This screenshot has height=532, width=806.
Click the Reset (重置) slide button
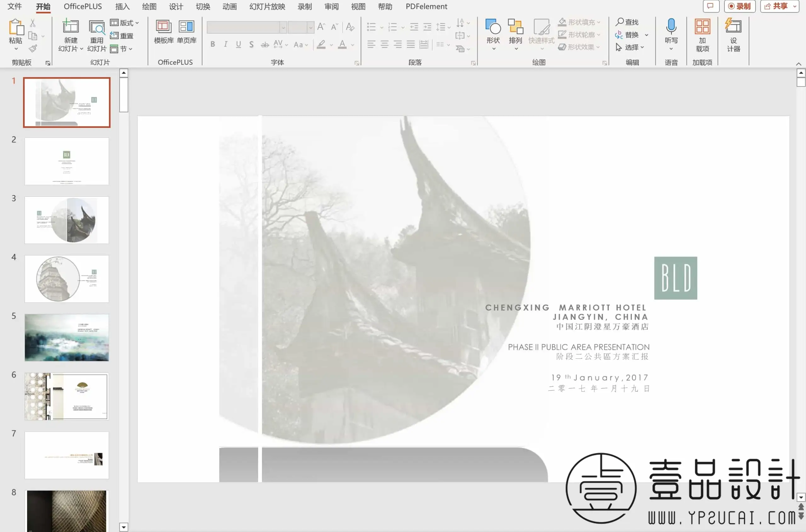point(122,36)
